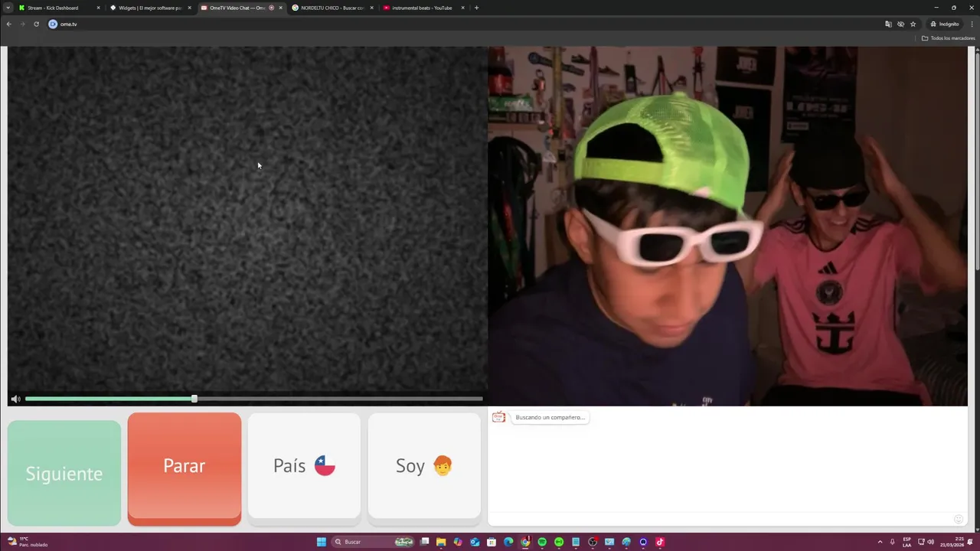Expand the tab search dropdown

point(8,8)
